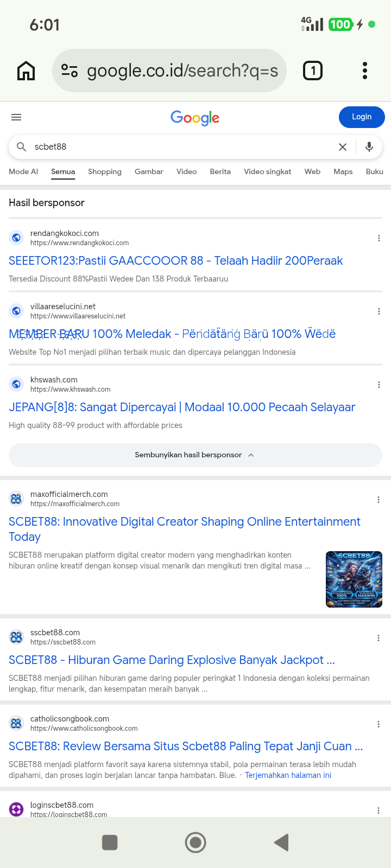Viewport: 391px width, 868px height.
Task: Open options for maxofficialmerch.com result
Action: tap(379, 500)
